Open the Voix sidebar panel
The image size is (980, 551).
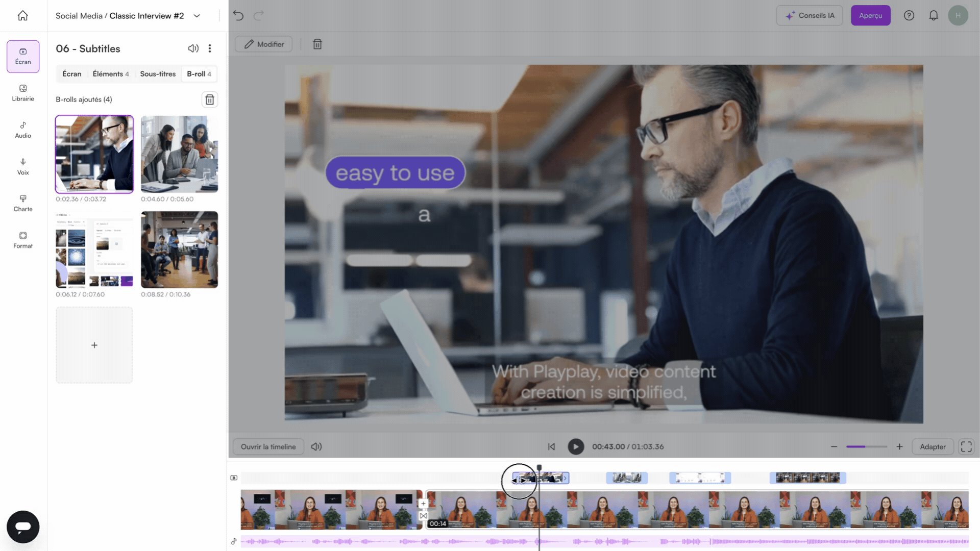point(23,167)
